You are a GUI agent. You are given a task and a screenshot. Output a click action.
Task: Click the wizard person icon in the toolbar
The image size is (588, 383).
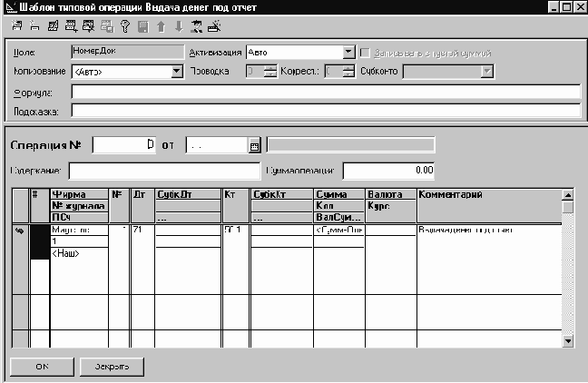tap(196, 26)
